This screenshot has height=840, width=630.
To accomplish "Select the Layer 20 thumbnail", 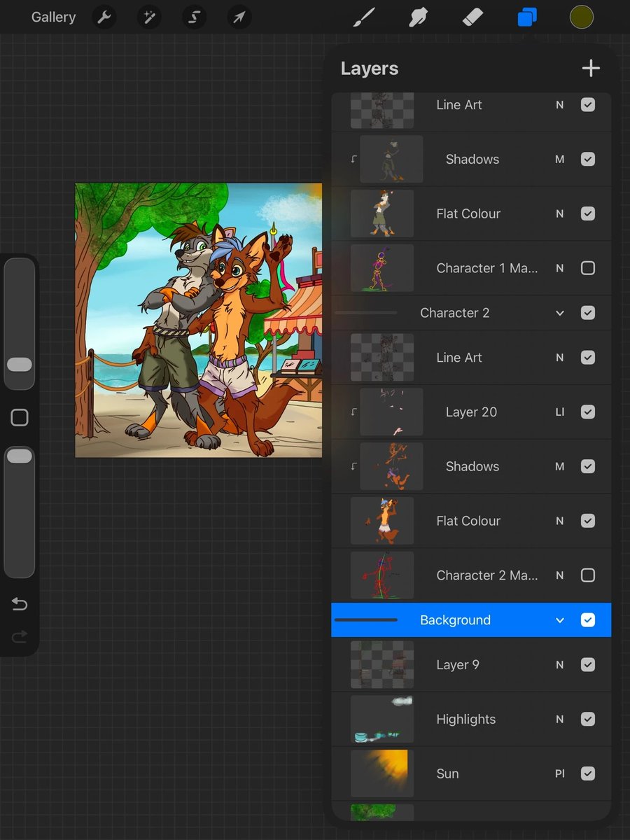I will [391, 412].
